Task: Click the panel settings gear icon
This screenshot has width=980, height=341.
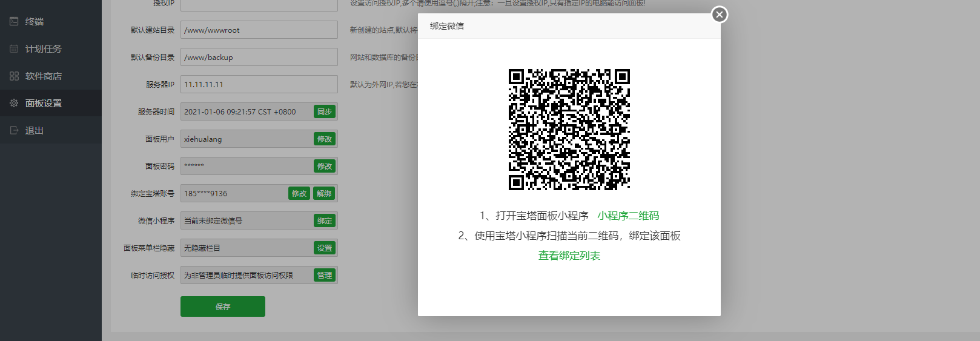Action: (x=14, y=103)
